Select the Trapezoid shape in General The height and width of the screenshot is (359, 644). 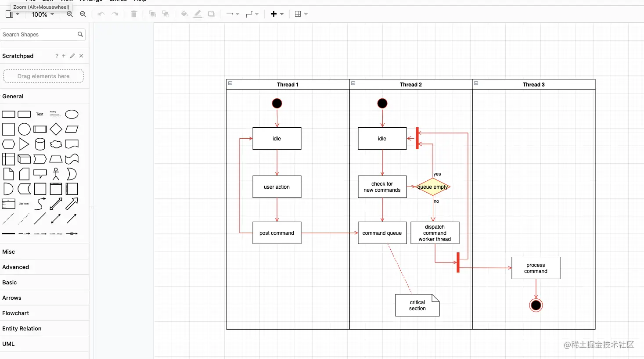pyautogui.click(x=56, y=159)
